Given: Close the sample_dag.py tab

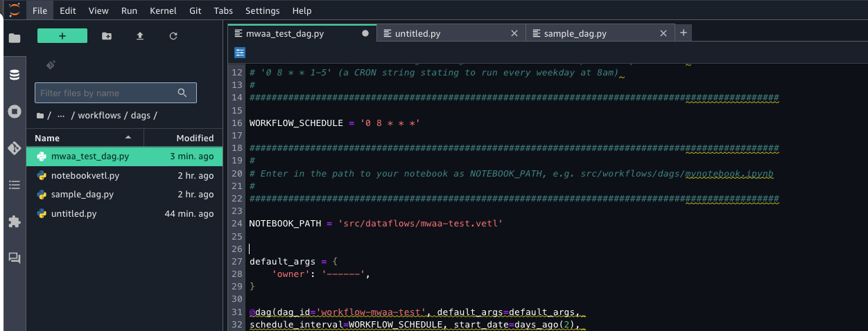Looking at the screenshot, I should [663, 33].
